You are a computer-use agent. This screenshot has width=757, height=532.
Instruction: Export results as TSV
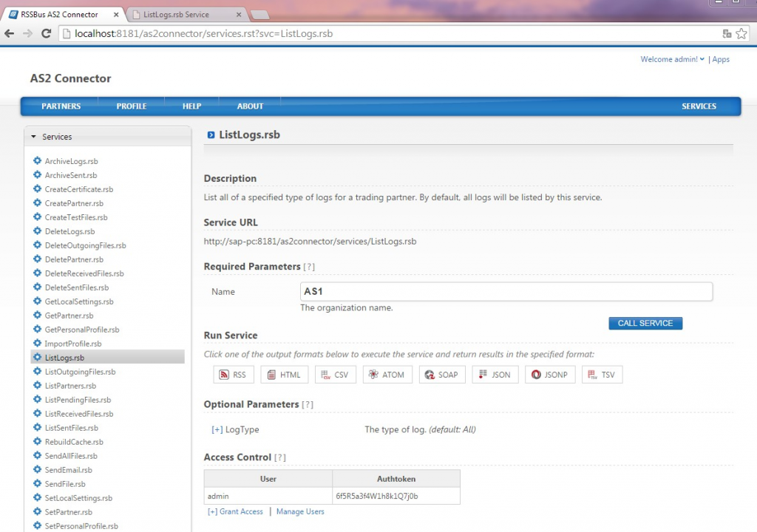tap(602, 375)
